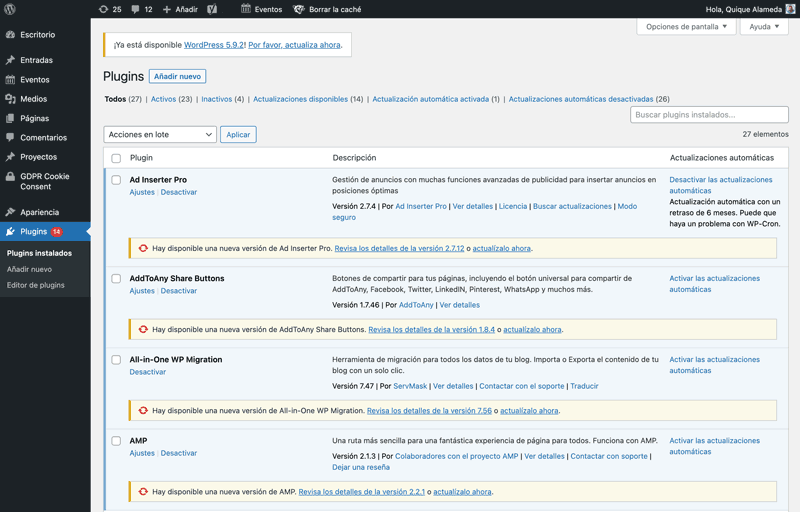This screenshot has height=512, width=800.
Task: Open Ajustes link for AddToAny Share Buttons
Action: pos(142,291)
